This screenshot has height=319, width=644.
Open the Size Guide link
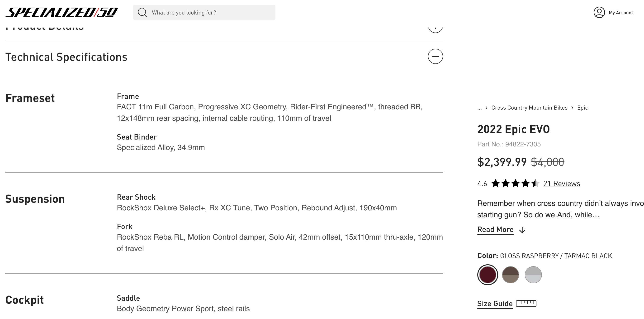(x=495, y=304)
